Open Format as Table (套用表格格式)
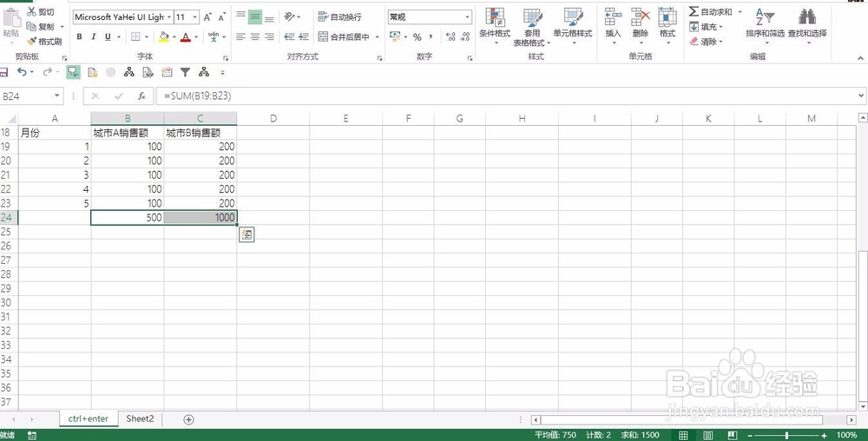868x441 pixels. pos(532,27)
